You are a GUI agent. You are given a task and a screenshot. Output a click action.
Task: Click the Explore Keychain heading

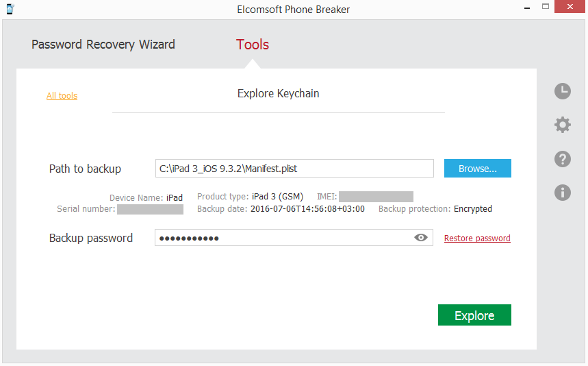pyautogui.click(x=278, y=94)
